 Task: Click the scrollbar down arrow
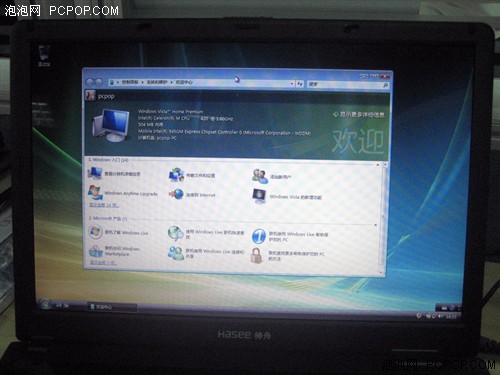pyautogui.click(x=382, y=272)
